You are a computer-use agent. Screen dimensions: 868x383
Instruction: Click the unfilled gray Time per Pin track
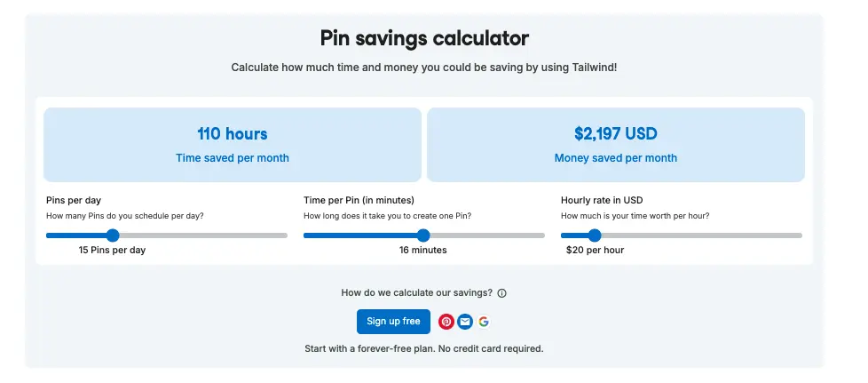[x=486, y=235]
